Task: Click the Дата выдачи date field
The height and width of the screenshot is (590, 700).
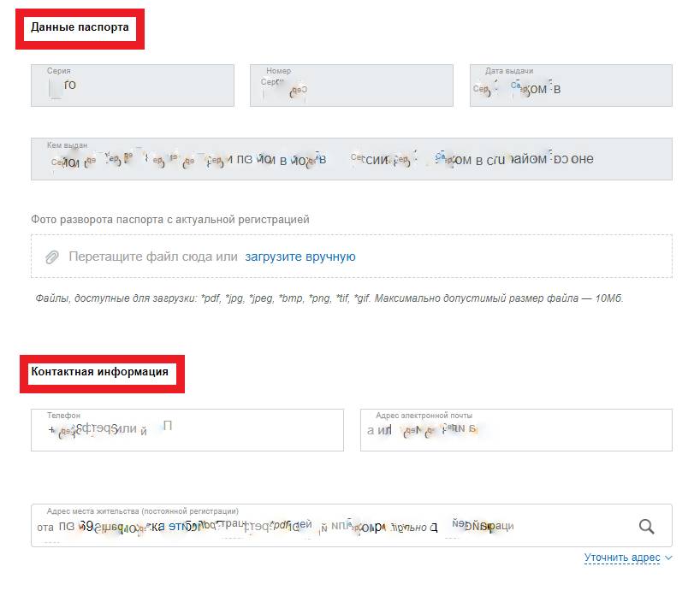Action: [571, 86]
